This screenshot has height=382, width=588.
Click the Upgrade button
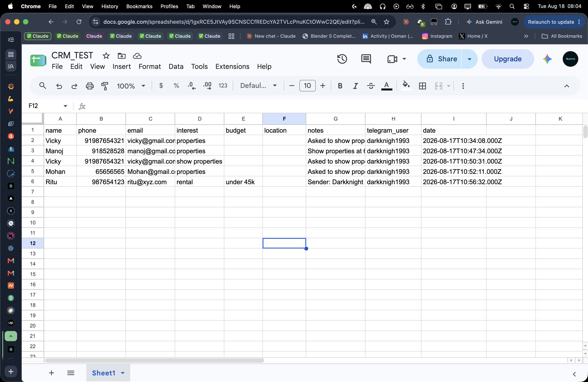(508, 59)
